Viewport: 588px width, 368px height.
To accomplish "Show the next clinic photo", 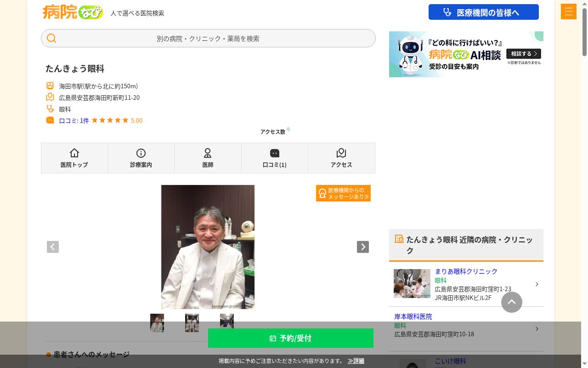I will 363,247.
